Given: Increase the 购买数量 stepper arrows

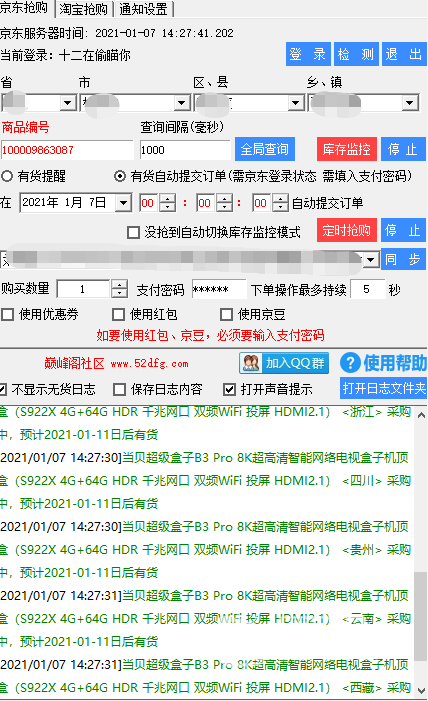Looking at the screenshot, I should 119,284.
